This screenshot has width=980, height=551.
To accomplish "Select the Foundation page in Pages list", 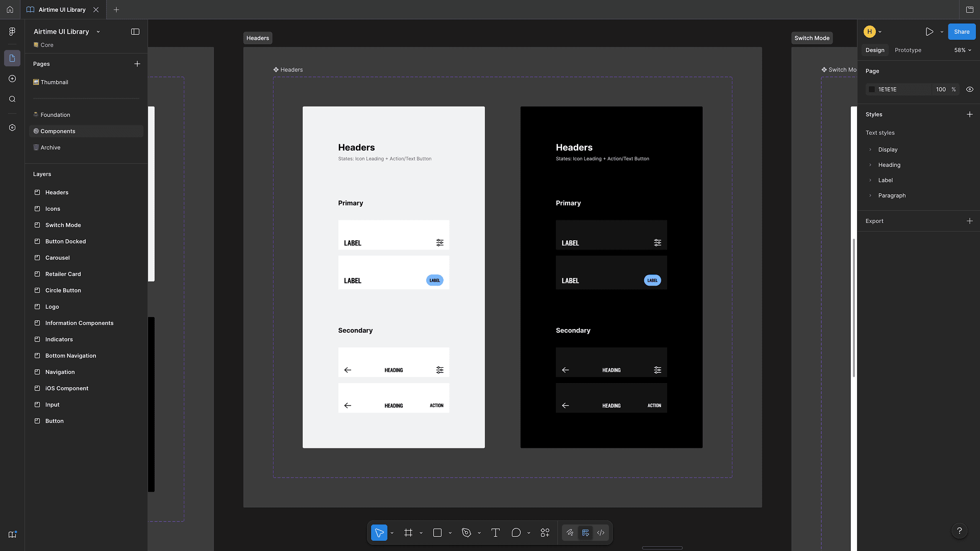I will click(55, 114).
